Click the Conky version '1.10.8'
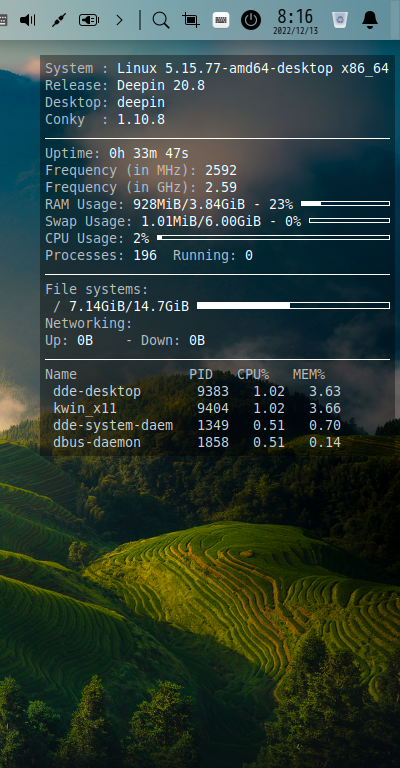Viewport: 400px width, 768px height. click(x=141, y=120)
